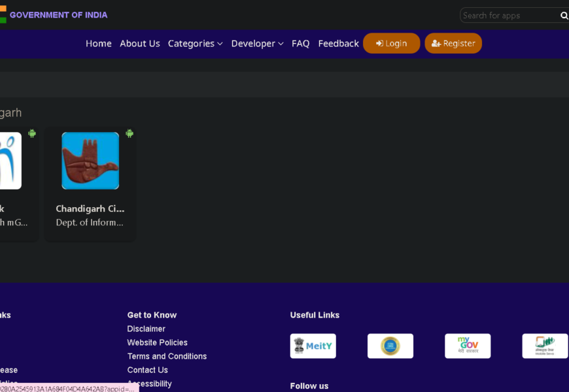Click the Android icon on Chandigarh app card
This screenshot has height=392, width=569.
click(x=129, y=133)
